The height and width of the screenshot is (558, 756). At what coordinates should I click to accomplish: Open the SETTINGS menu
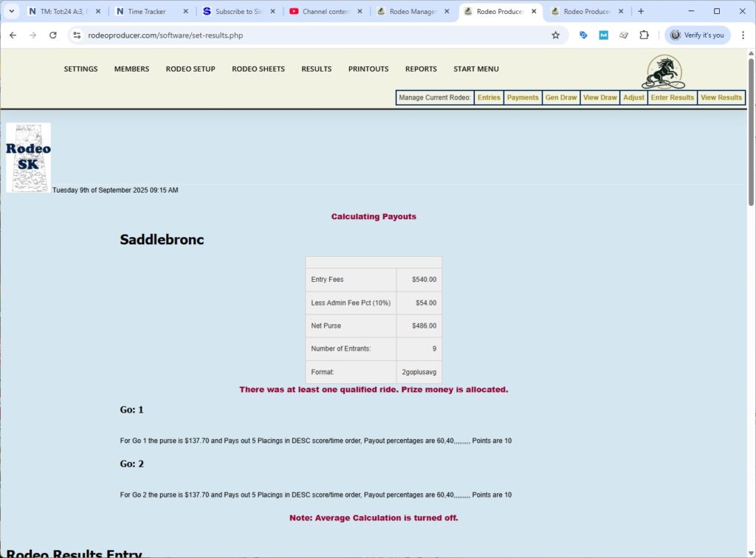point(80,69)
